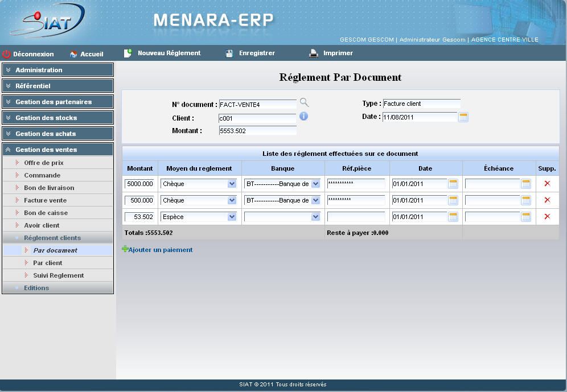The height and width of the screenshot is (392, 567).
Task: Click the Imprimer printer icon
Action: pyautogui.click(x=314, y=53)
